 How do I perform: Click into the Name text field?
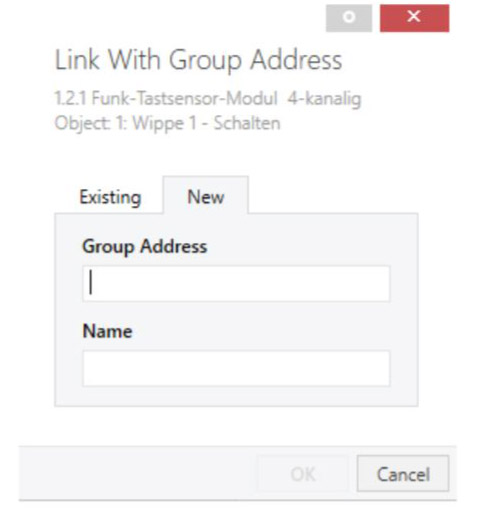pyautogui.click(x=236, y=368)
